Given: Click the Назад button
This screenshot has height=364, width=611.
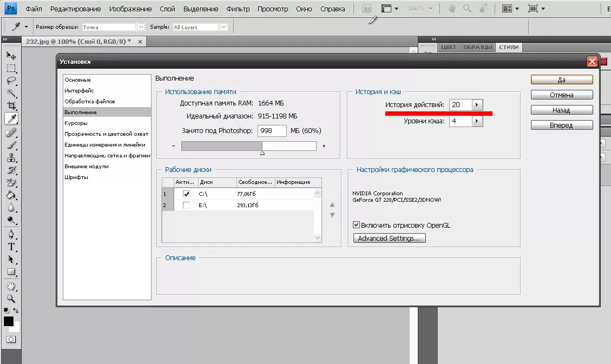Looking at the screenshot, I should pos(562,110).
